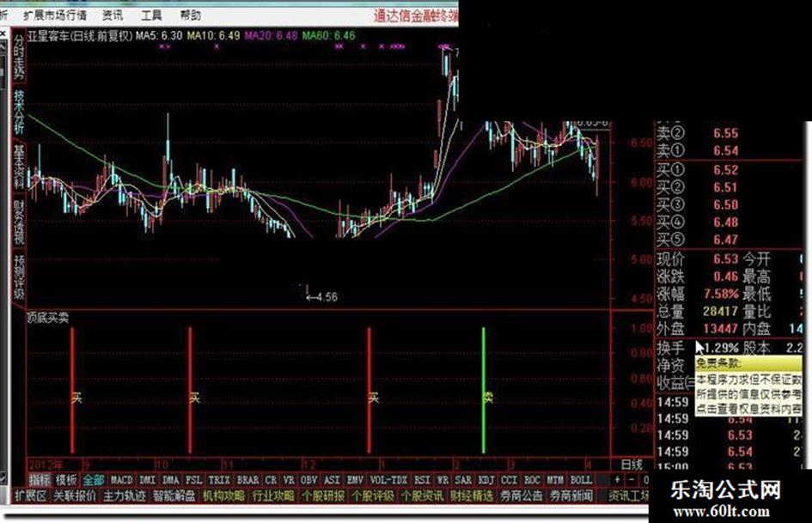Apply the OBV indicator
Image resolution: width=812 pixels, height=523 pixels.
(309, 480)
